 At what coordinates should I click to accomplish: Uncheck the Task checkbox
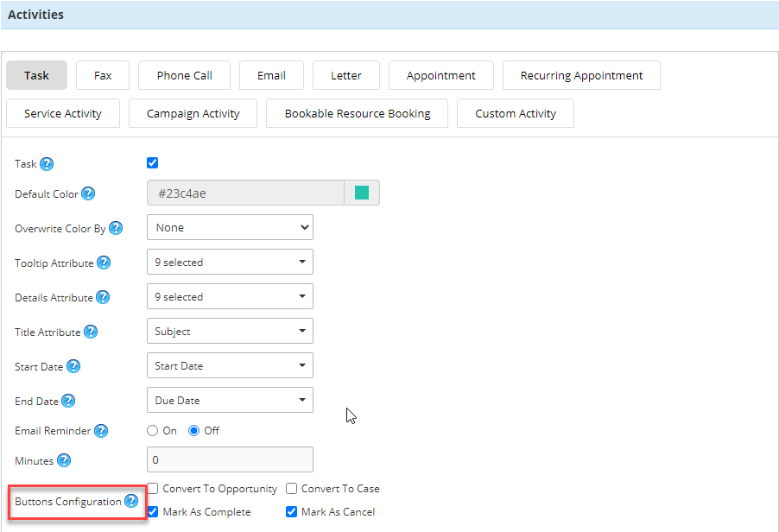pos(153,162)
